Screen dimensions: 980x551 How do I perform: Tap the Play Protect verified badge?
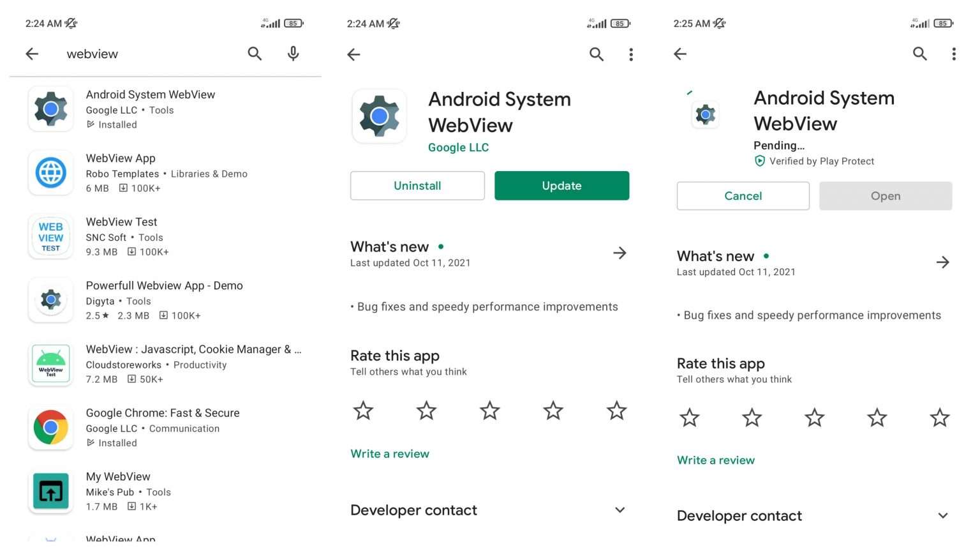click(760, 161)
